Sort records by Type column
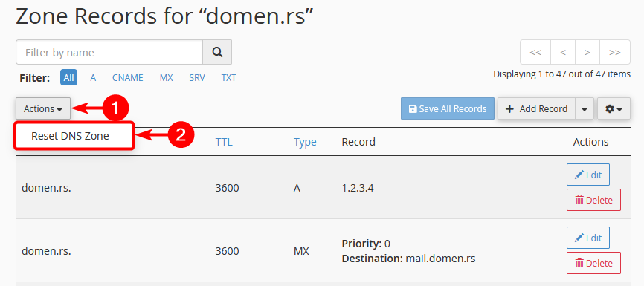Viewport: 644px width, 286px height. point(305,142)
